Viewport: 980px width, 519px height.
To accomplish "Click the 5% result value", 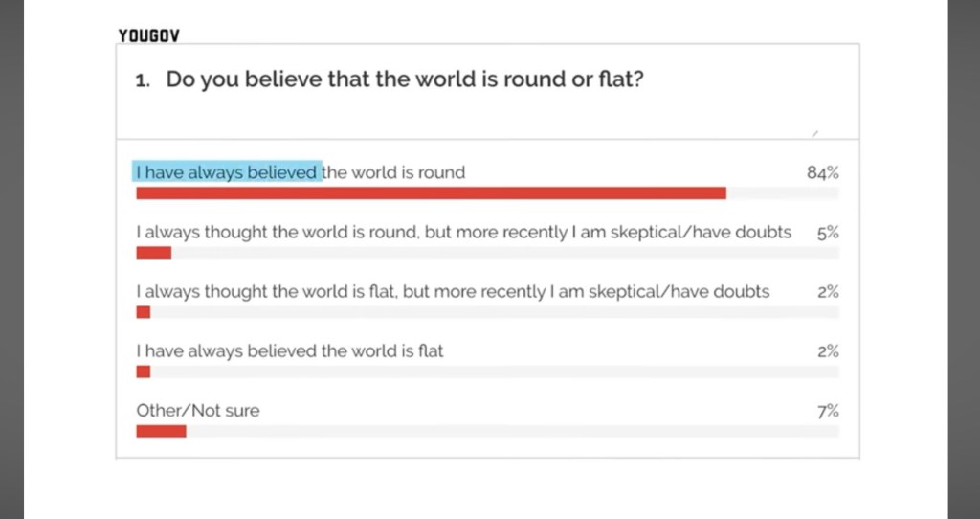I will (828, 233).
